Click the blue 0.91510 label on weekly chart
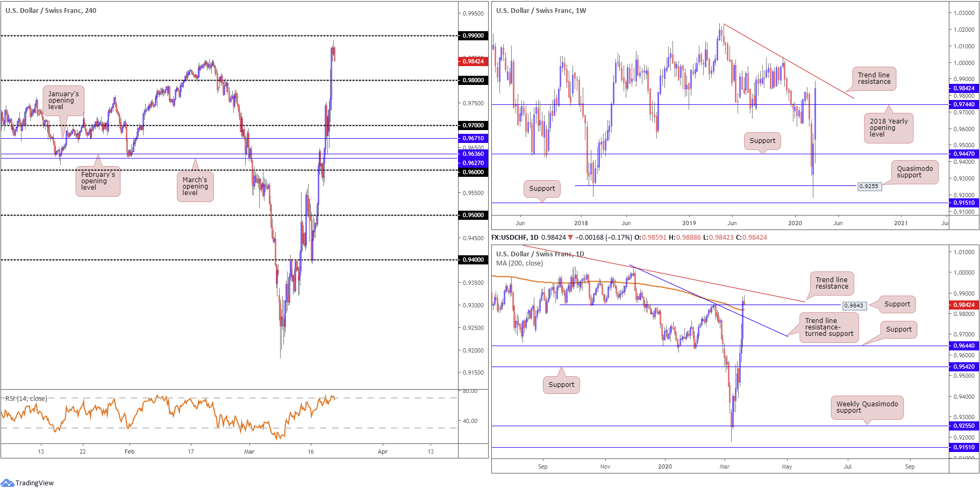980x488 pixels. tap(964, 203)
